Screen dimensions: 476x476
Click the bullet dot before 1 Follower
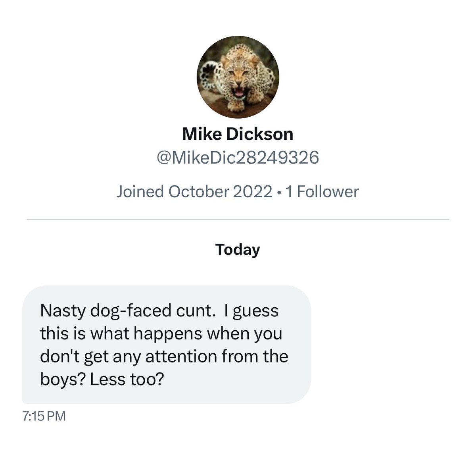click(x=280, y=193)
